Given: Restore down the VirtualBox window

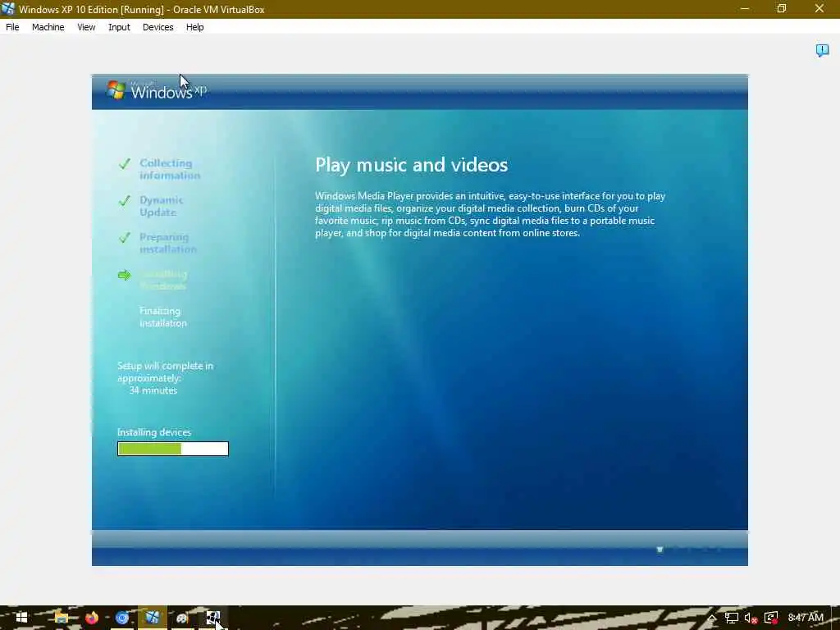Looking at the screenshot, I should [782, 8].
